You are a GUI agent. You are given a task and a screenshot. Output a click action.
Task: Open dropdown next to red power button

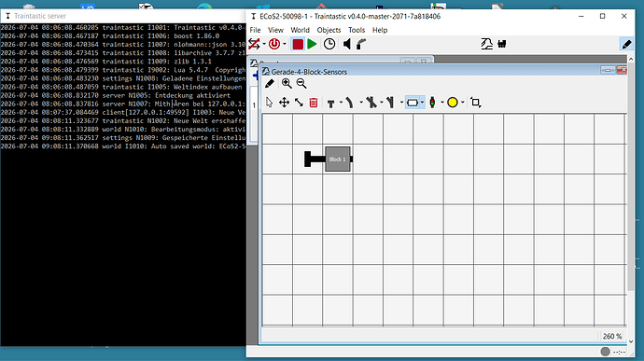click(285, 44)
